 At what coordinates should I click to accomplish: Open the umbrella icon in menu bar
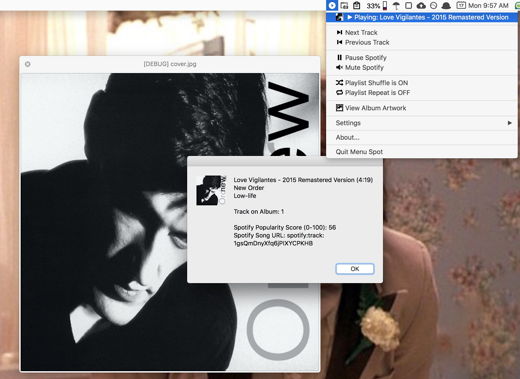tap(396, 6)
